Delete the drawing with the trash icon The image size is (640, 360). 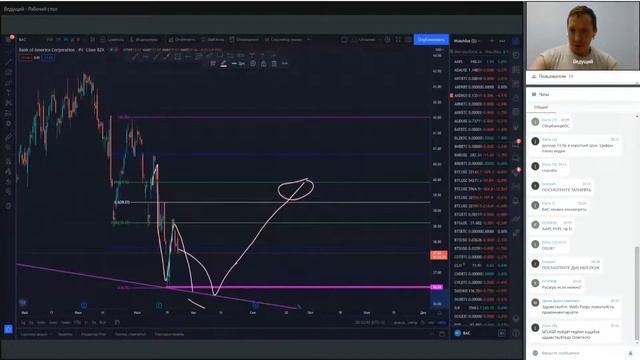(x=274, y=64)
